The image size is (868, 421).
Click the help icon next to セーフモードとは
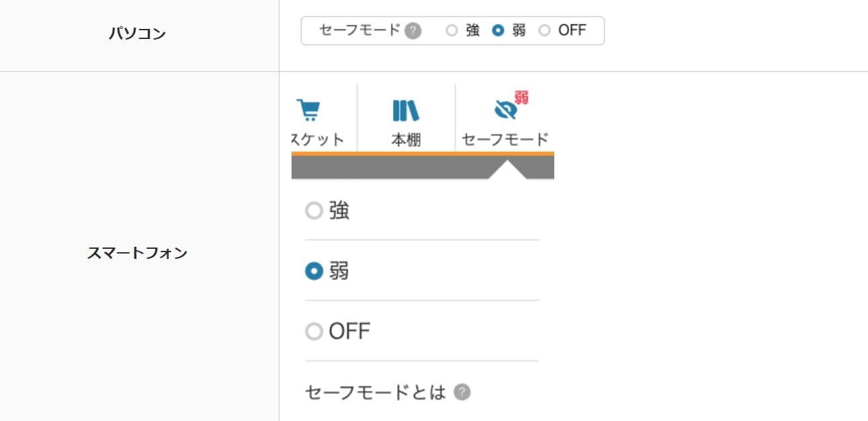[462, 392]
